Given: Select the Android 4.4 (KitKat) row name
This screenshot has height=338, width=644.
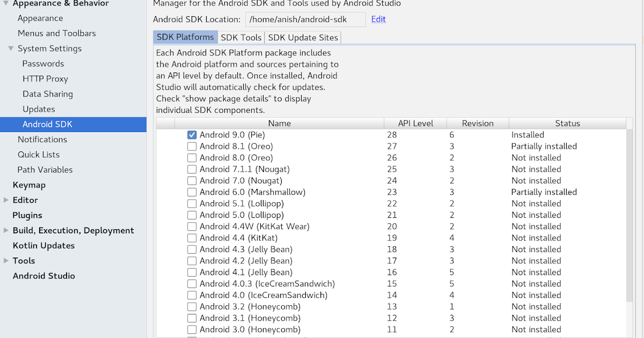Looking at the screenshot, I should pos(238,238).
